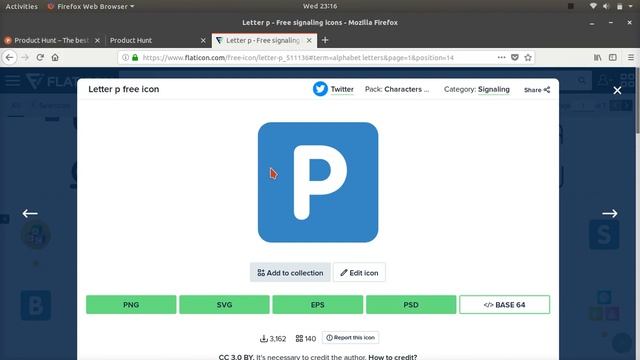Image resolution: width=640 pixels, height=360 pixels.
Task: Open the Signaling category link
Action: click(x=493, y=89)
